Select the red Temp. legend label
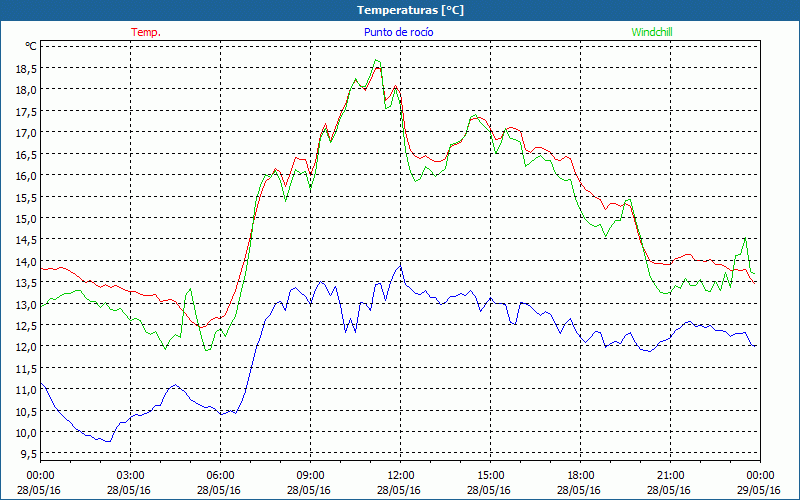This screenshot has width=800, height=500. click(x=146, y=32)
